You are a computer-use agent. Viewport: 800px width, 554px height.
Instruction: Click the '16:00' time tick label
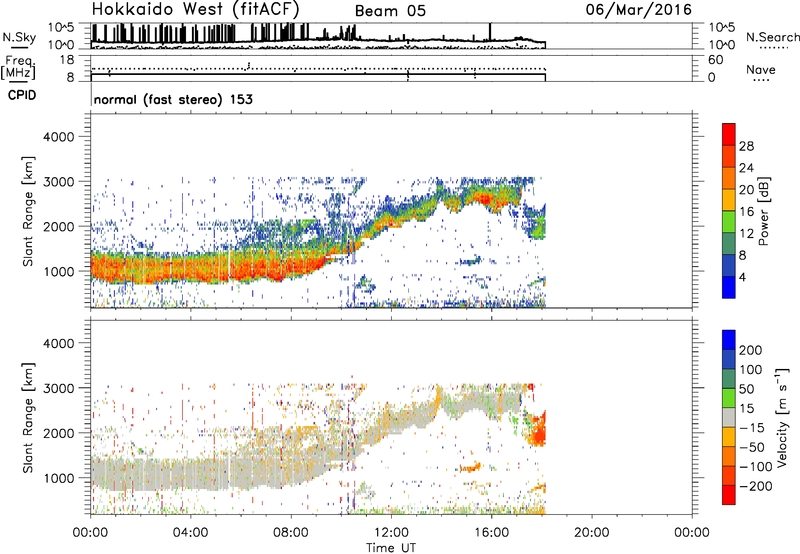(491, 533)
